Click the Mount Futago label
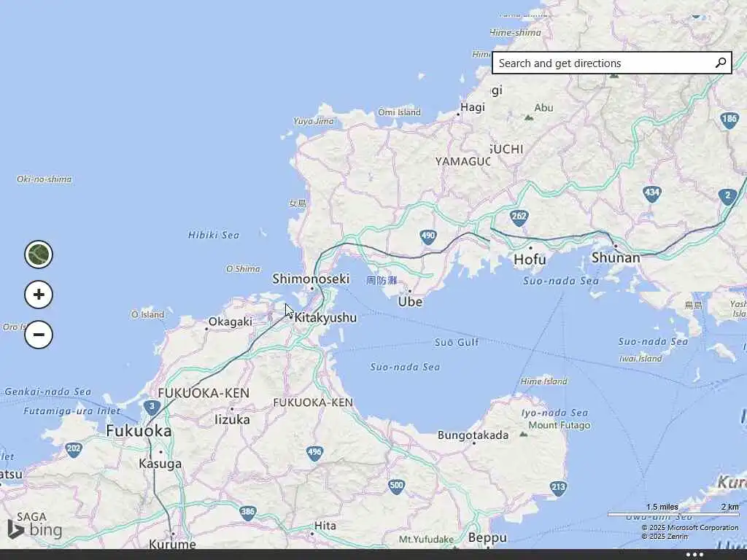Viewport: 747px width, 560px height. pyautogui.click(x=560, y=425)
